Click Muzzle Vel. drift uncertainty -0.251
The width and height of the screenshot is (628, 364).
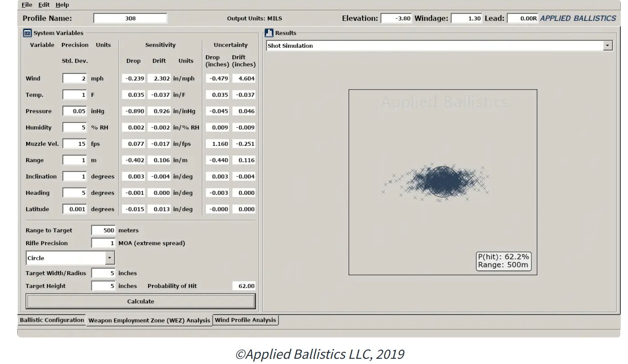click(244, 144)
